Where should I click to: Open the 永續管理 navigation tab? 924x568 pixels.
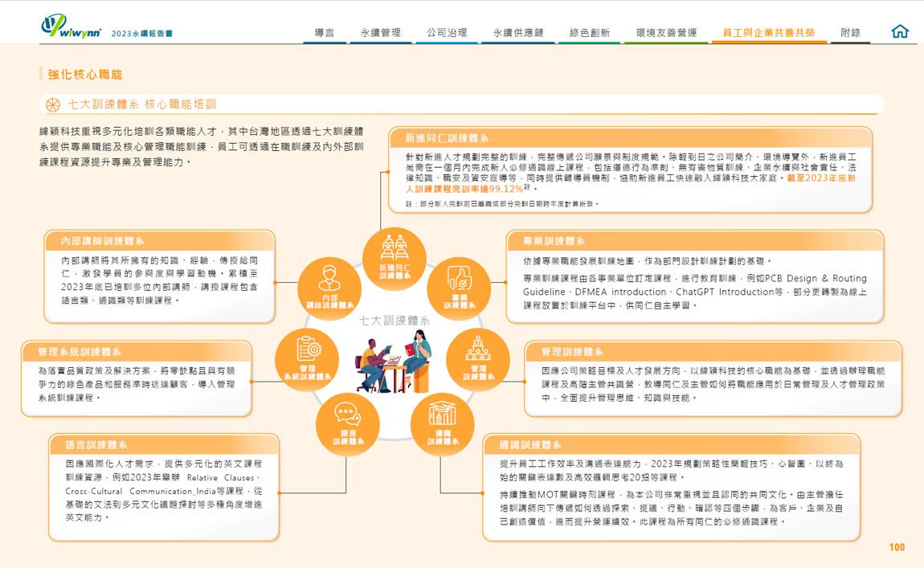(x=380, y=33)
